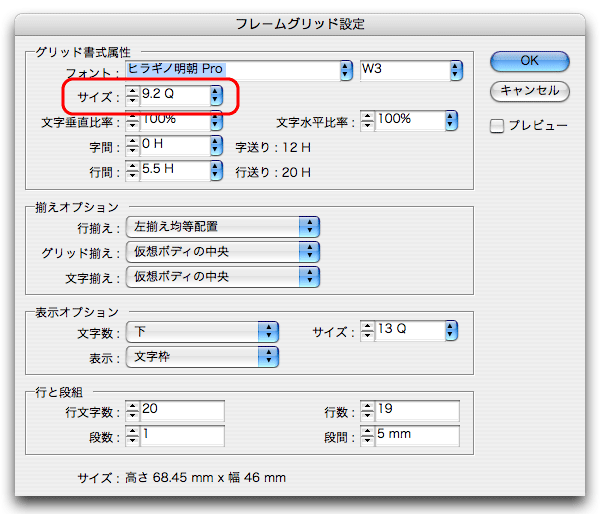
Task: Click the 字間 stepper arrows
Action: (132, 147)
